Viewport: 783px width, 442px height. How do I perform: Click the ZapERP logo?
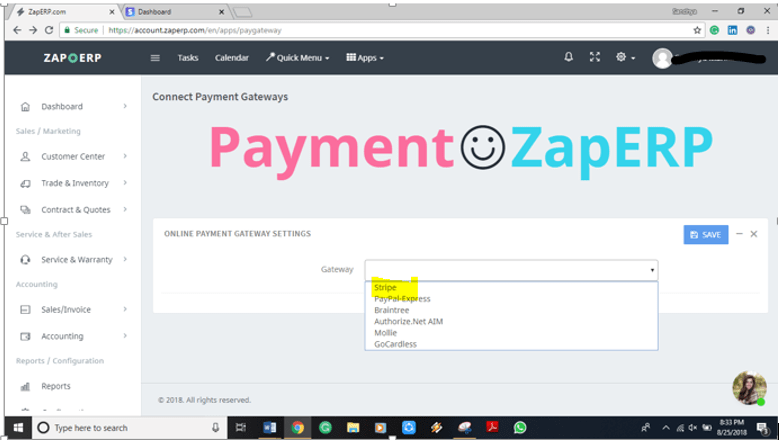(72, 58)
